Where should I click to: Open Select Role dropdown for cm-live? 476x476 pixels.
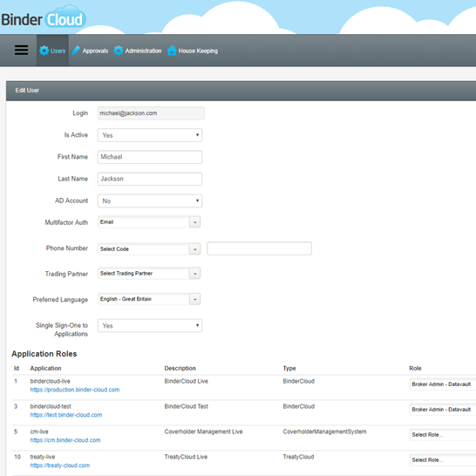442,435
